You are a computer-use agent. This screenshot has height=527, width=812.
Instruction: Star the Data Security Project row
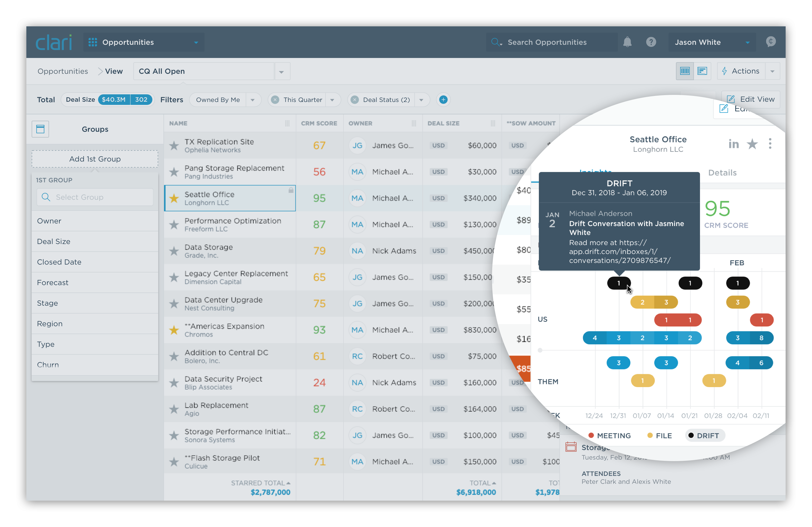pos(174,383)
